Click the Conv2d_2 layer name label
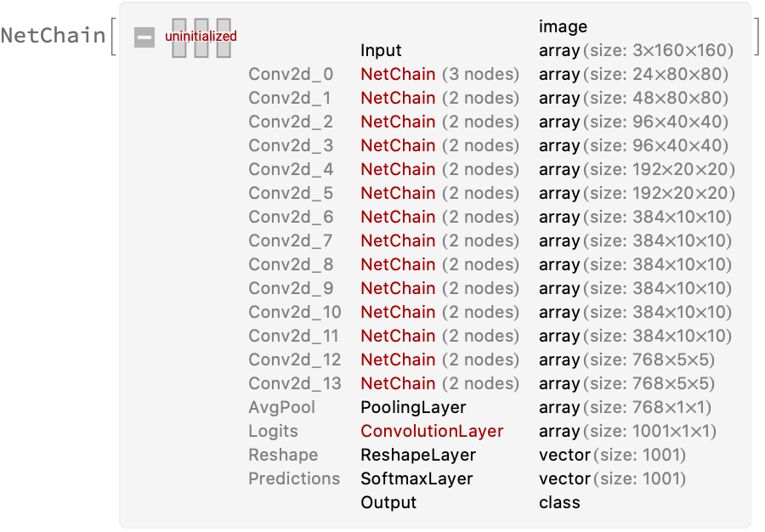765x532 pixels. 291,122
